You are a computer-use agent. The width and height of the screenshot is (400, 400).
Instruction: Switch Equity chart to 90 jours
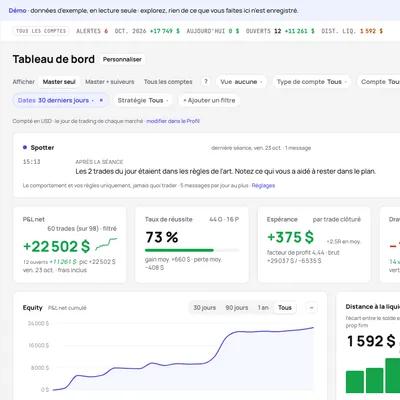[237, 308]
